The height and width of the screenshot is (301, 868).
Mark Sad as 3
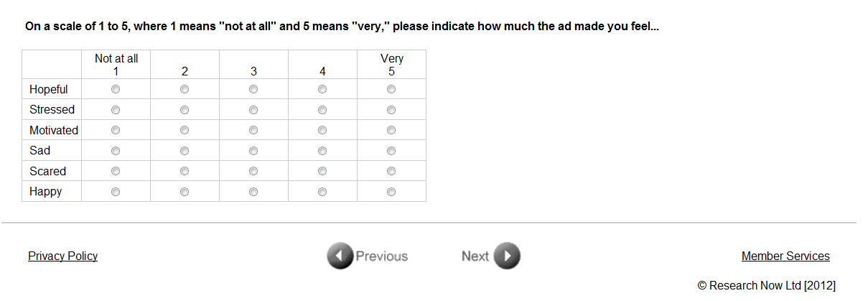[x=253, y=151]
